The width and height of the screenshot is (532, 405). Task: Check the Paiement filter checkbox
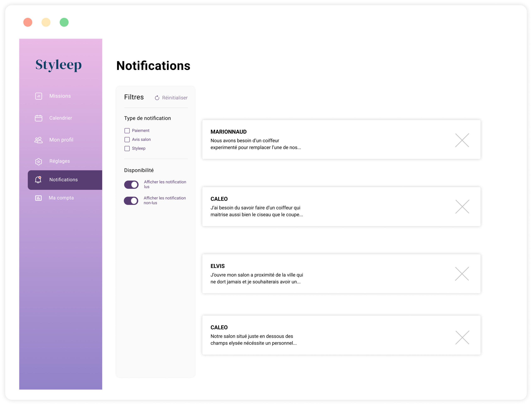tap(127, 131)
